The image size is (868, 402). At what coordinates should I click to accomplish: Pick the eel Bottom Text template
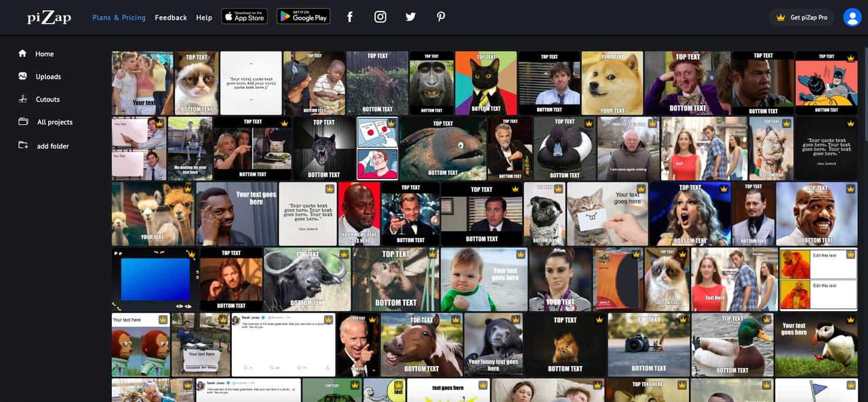[443, 148]
